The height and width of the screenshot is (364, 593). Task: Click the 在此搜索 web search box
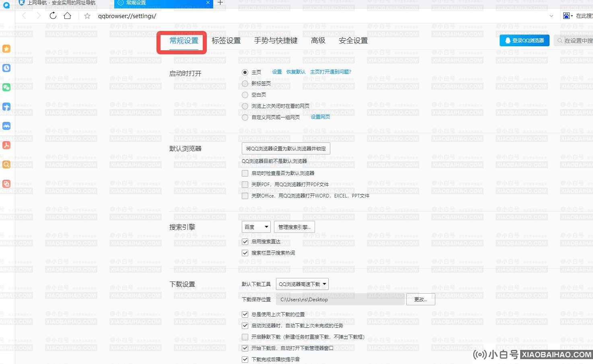click(x=584, y=16)
